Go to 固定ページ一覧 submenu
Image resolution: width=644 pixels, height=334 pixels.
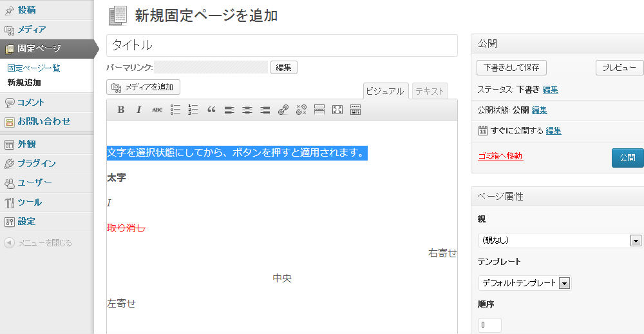coord(33,68)
